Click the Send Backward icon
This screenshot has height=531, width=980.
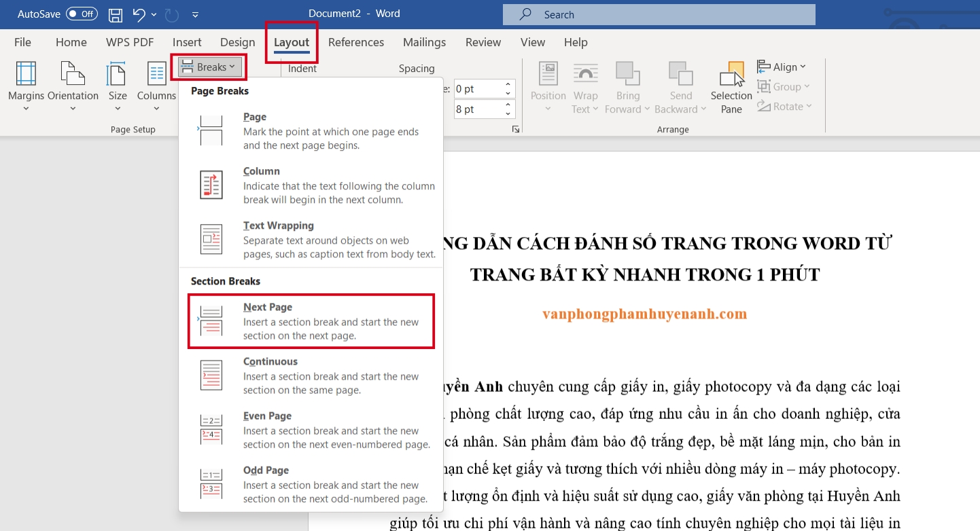tap(680, 73)
